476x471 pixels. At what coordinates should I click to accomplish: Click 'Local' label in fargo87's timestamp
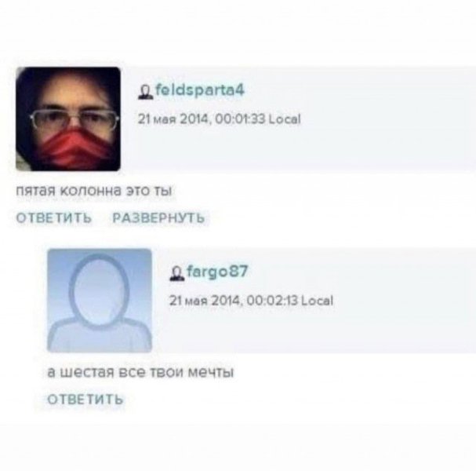(x=318, y=301)
